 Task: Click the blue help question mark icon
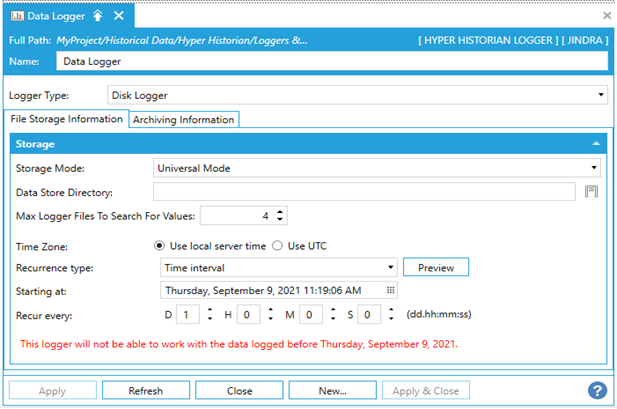pos(598,390)
